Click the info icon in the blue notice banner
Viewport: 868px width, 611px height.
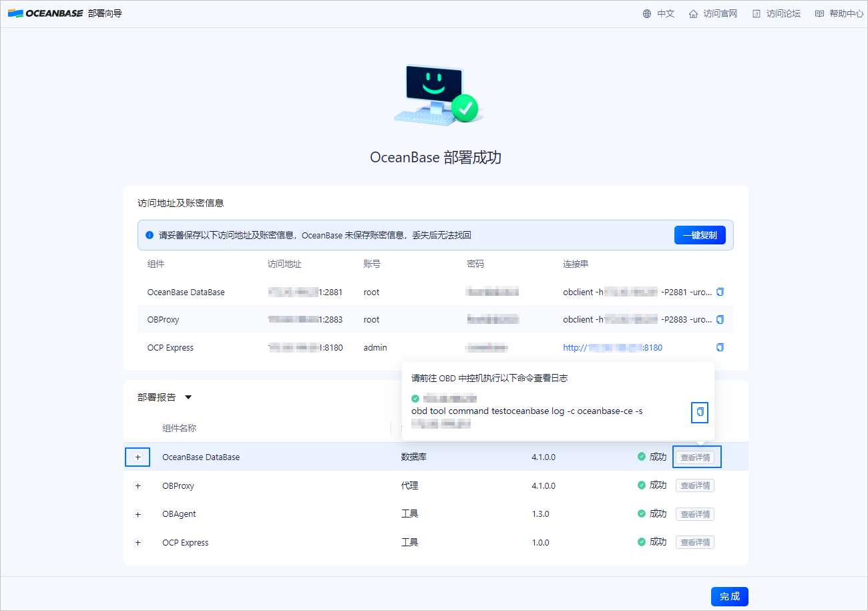(148, 234)
